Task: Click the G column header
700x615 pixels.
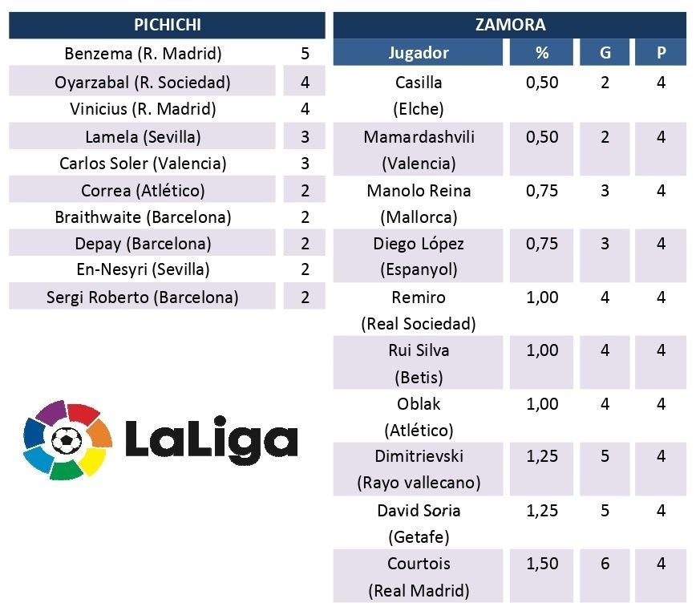Action: [x=605, y=53]
